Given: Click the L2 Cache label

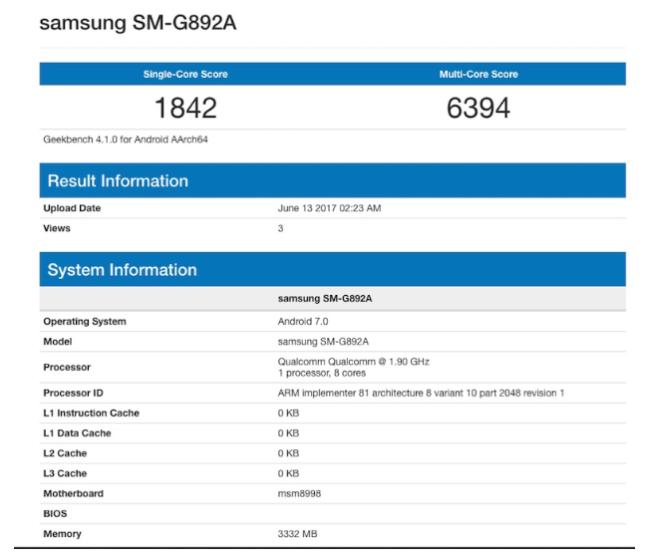Looking at the screenshot, I should click(x=65, y=453).
